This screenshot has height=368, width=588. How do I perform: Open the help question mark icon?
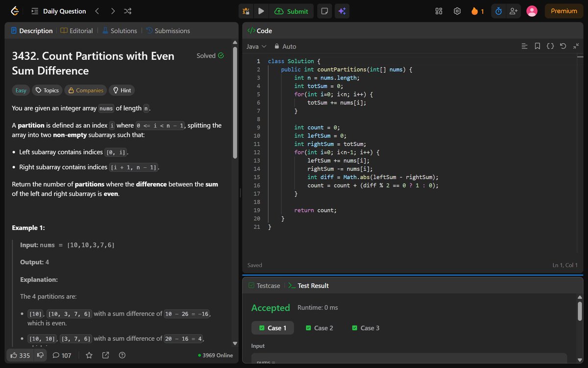click(x=122, y=355)
